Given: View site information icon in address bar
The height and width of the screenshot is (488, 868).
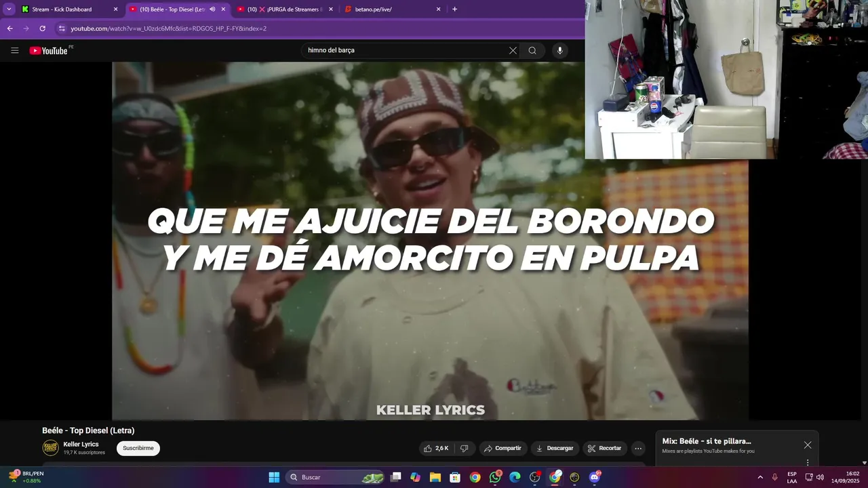Looking at the screenshot, I should coord(62,28).
